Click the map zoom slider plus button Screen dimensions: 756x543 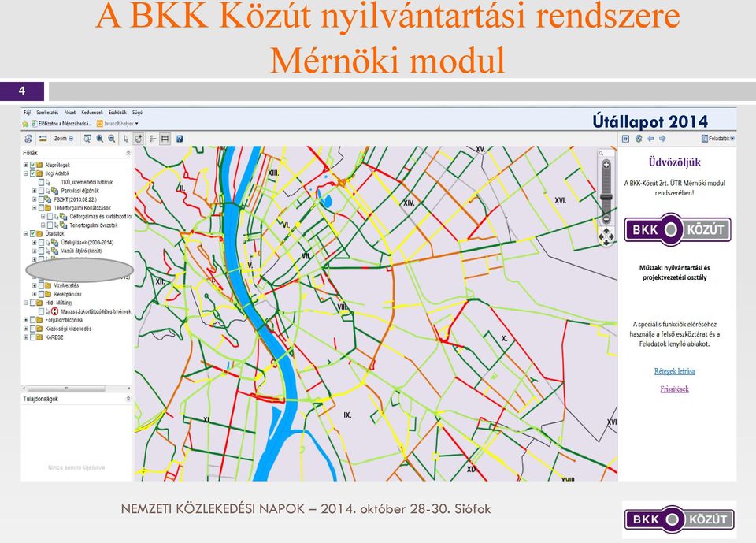pyautogui.click(x=606, y=165)
